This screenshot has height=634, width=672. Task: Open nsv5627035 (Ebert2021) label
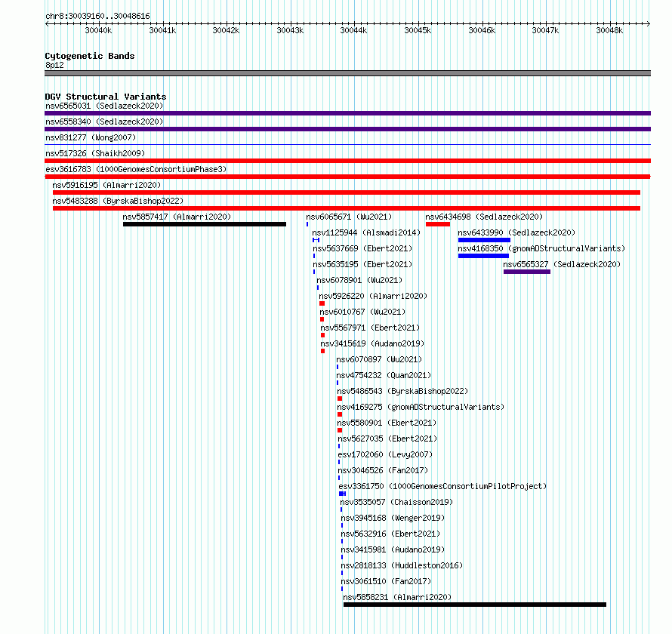click(387, 439)
